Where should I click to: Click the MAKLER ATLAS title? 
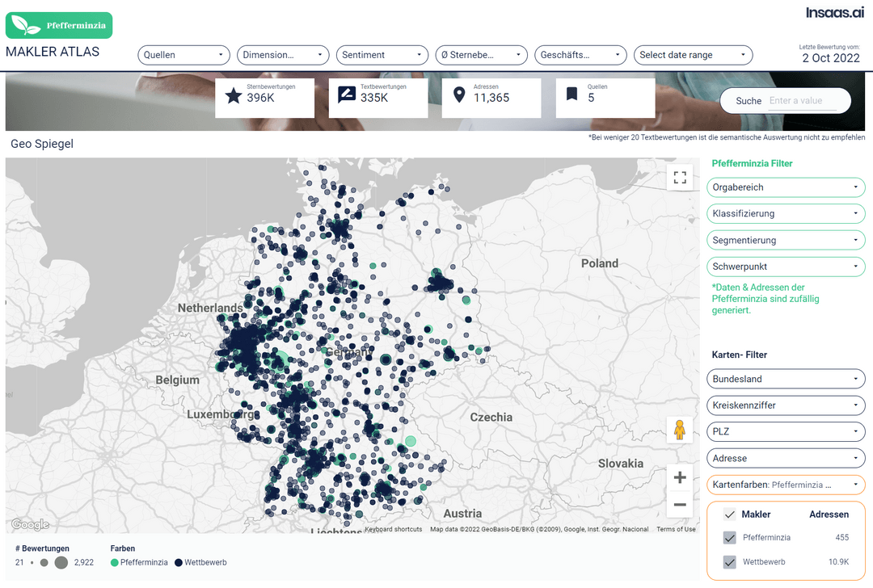tap(53, 52)
